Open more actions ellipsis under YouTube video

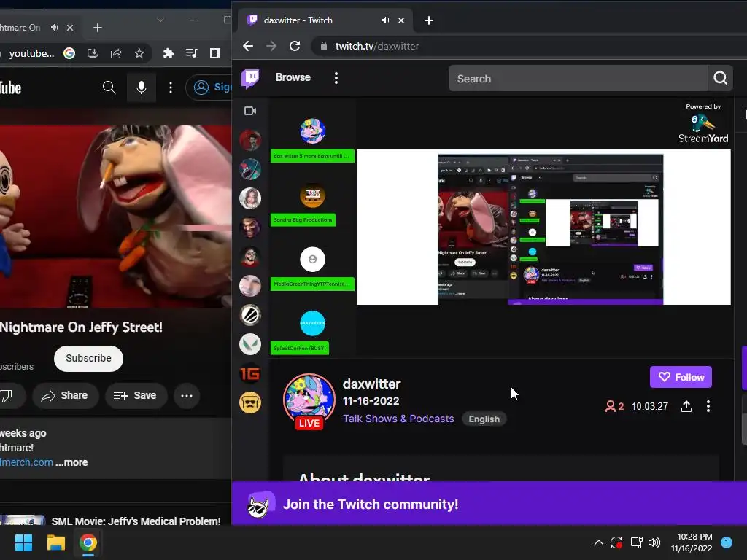coord(187,396)
